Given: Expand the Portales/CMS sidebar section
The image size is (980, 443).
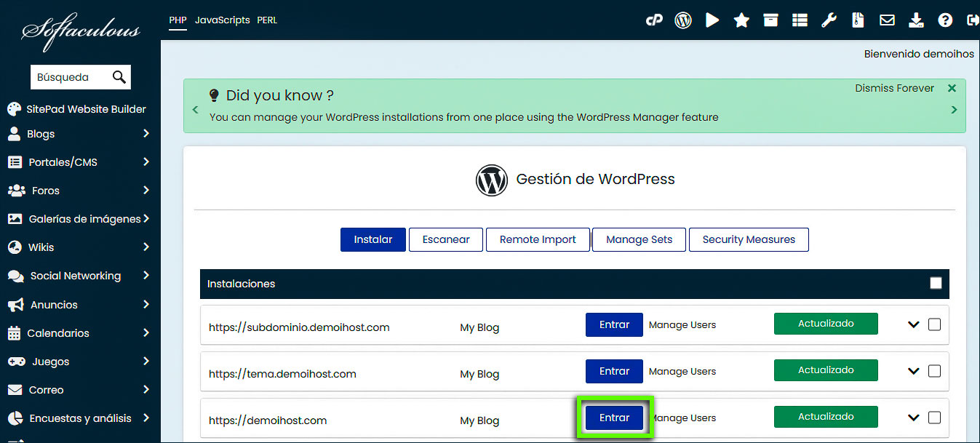Looking at the screenshot, I should point(80,161).
